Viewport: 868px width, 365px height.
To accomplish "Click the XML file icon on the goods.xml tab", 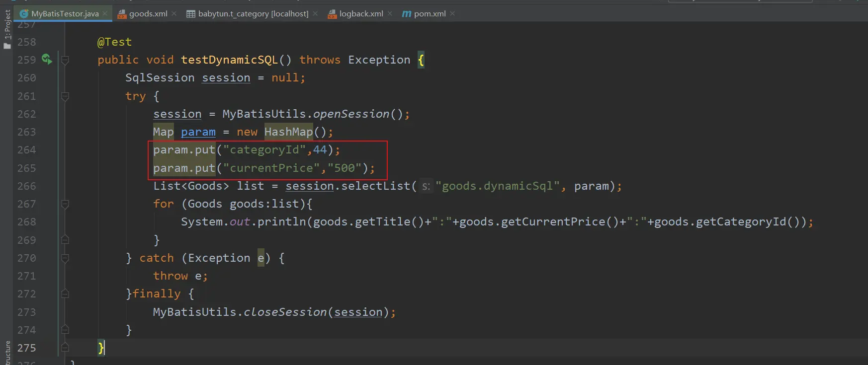I will tap(122, 14).
